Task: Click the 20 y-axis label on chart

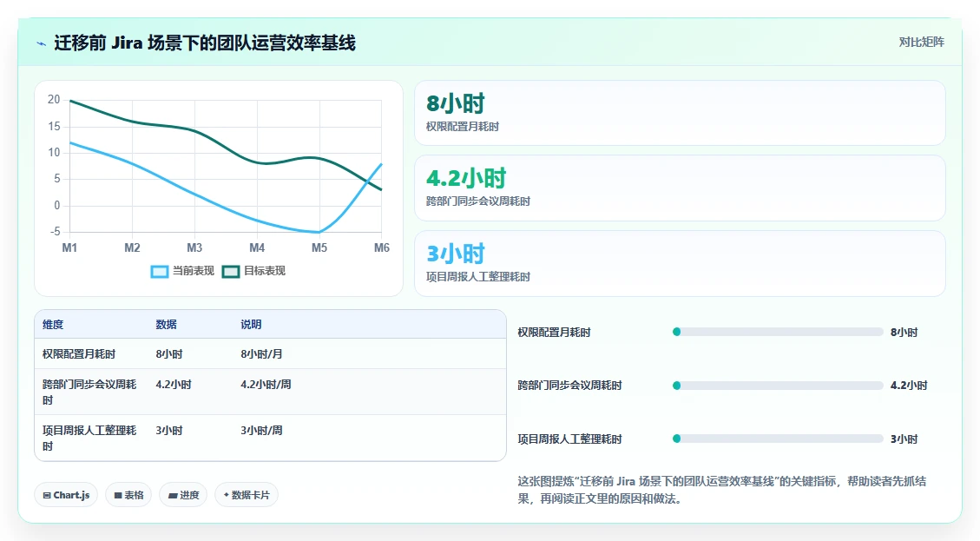Action: (x=54, y=100)
